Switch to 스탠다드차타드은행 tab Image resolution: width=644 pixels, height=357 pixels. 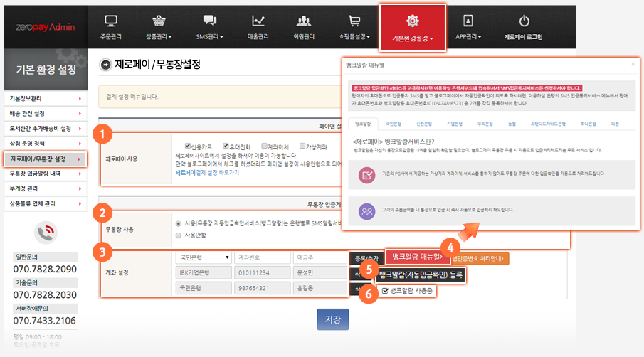point(548,124)
